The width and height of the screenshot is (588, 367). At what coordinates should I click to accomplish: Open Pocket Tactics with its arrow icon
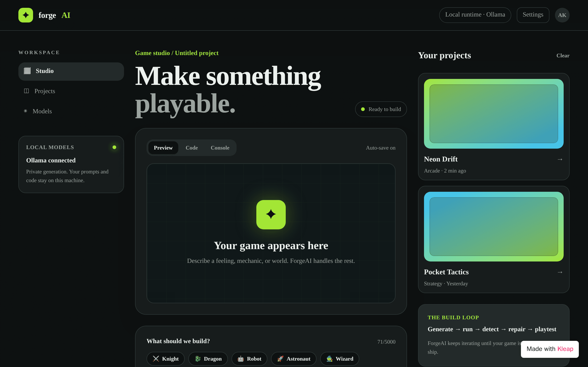coord(560,272)
